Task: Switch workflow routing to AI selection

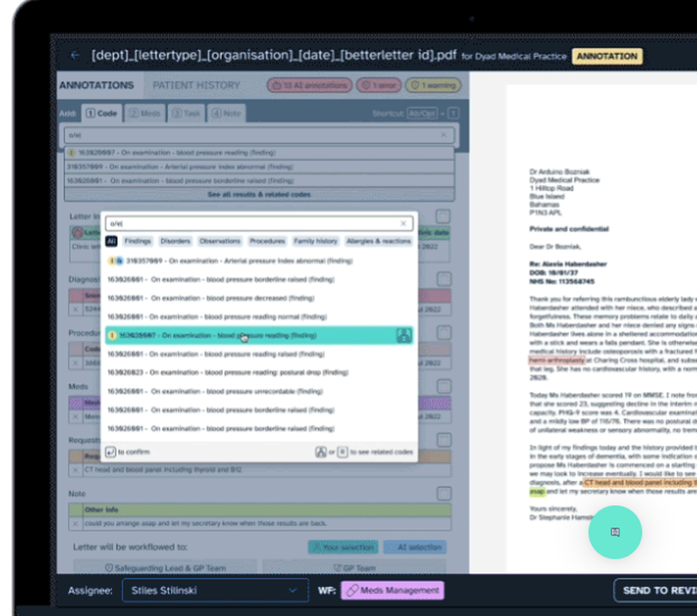Action: click(415, 548)
